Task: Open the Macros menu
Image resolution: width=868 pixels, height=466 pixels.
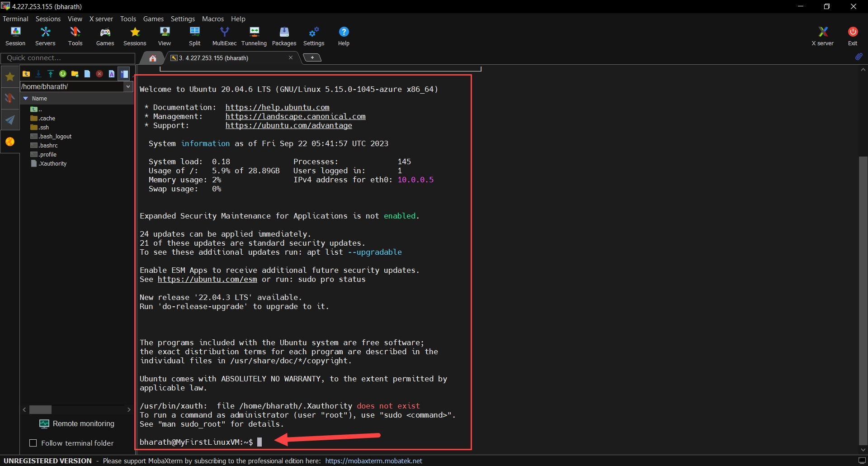Action: (x=213, y=19)
